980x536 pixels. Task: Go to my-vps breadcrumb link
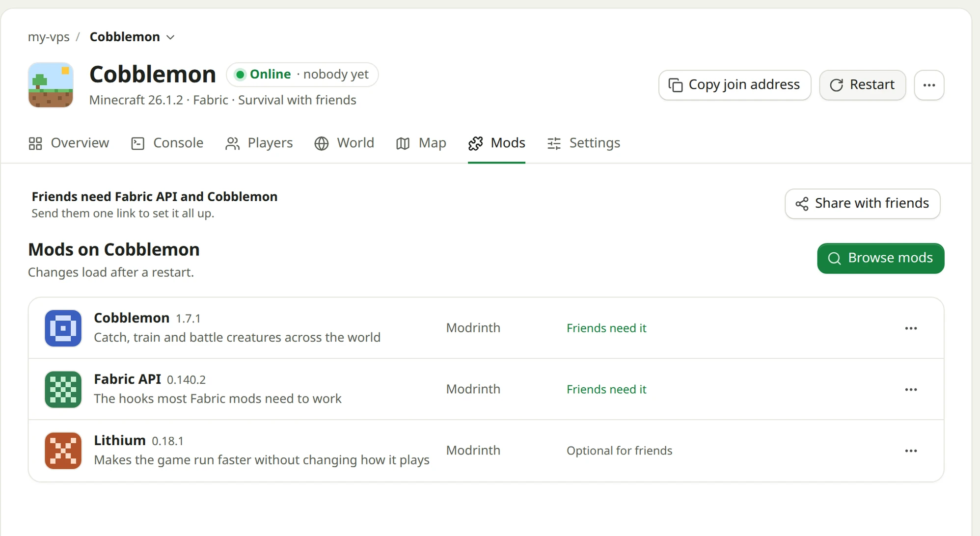(49, 37)
